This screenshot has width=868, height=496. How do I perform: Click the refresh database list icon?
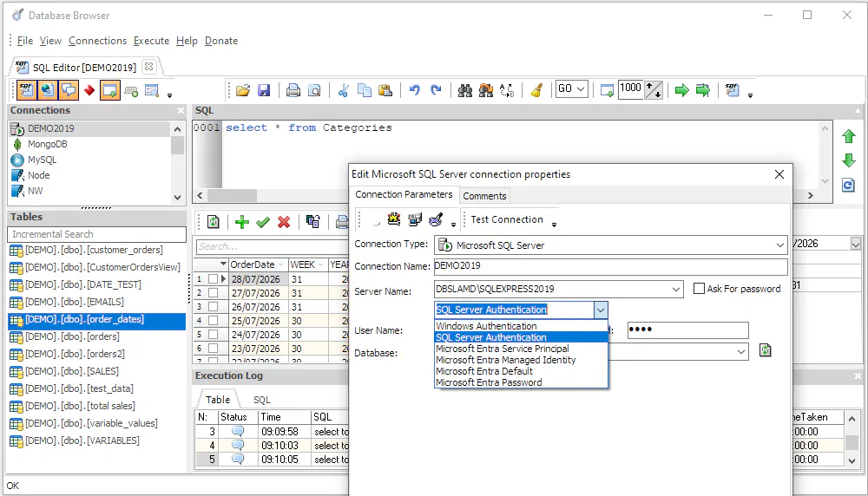pyautogui.click(x=765, y=350)
